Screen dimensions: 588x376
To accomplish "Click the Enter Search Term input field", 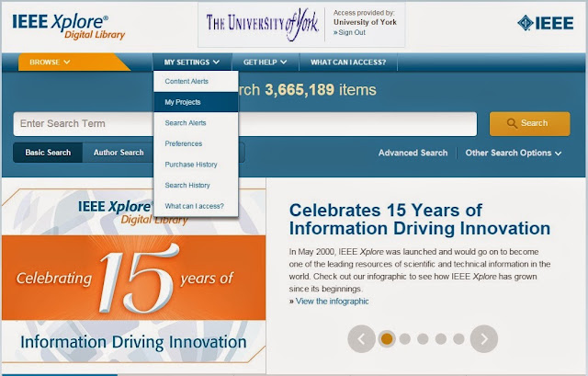I will 245,123.
